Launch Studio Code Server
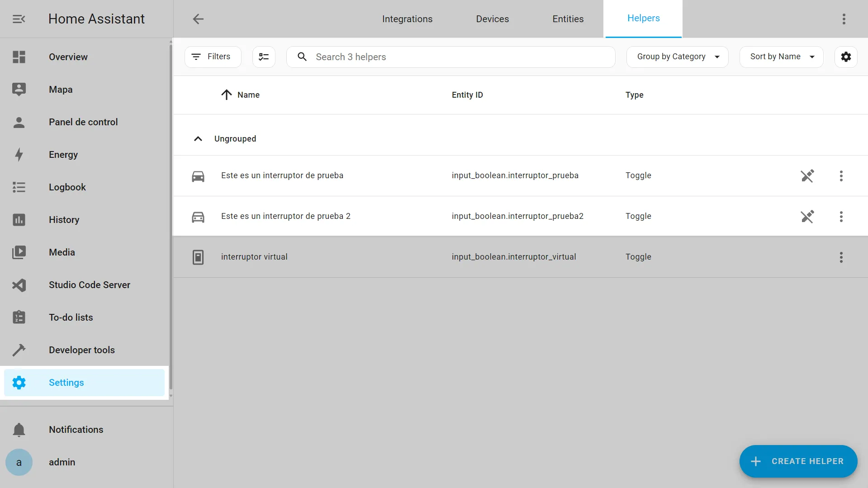 click(84, 285)
